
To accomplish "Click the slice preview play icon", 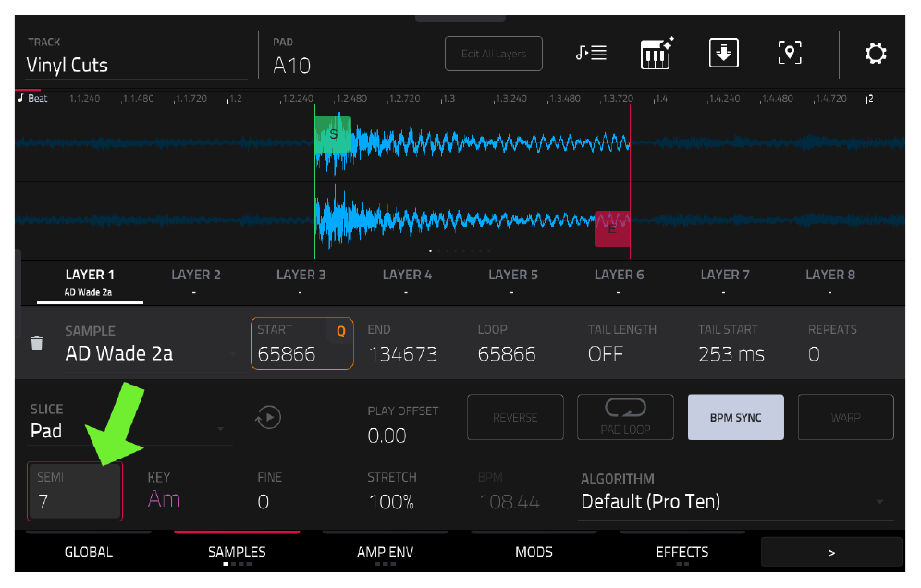I will pos(268,418).
